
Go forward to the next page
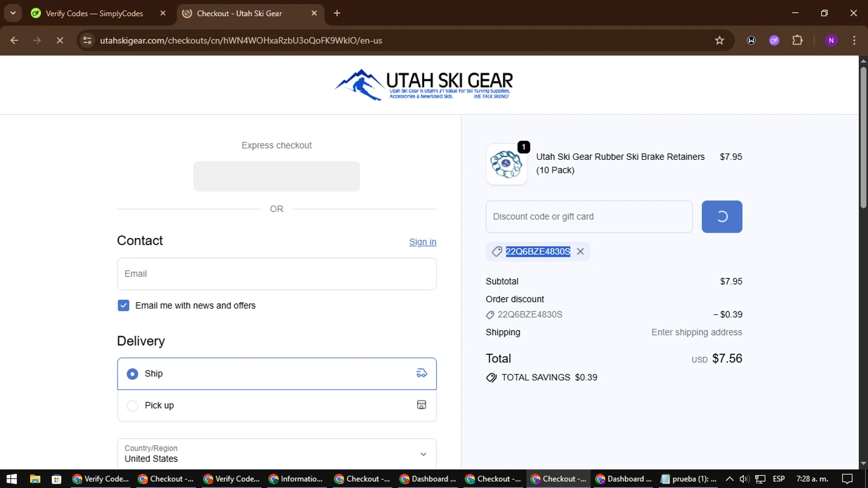coord(37,41)
